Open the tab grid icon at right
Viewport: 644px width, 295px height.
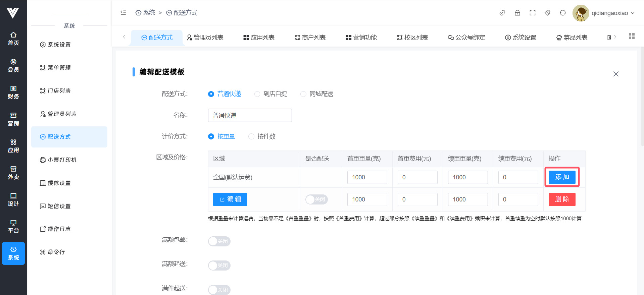pos(632,36)
